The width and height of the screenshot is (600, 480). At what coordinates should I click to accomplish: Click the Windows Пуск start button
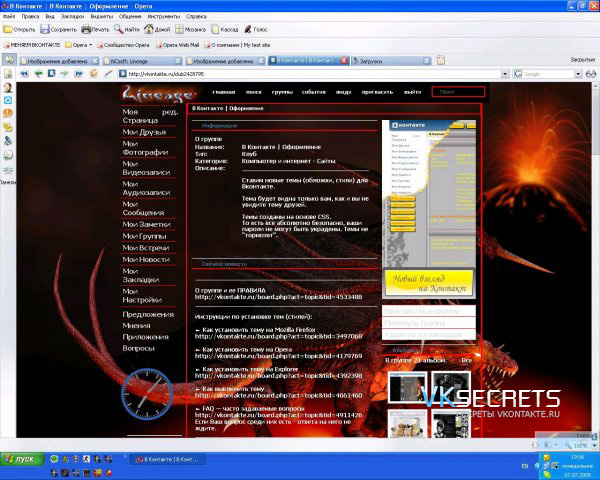tap(22, 459)
